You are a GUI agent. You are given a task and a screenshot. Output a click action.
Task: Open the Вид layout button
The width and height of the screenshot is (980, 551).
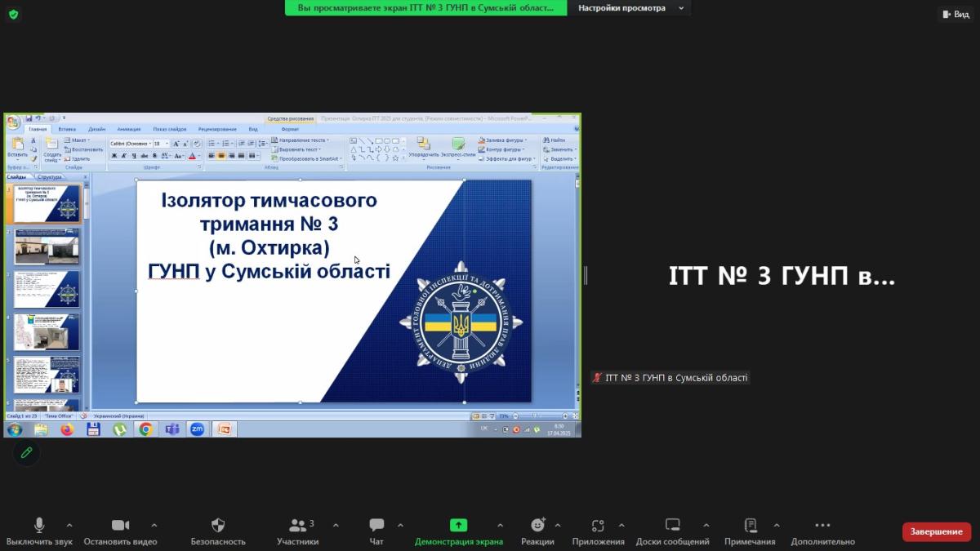point(955,14)
